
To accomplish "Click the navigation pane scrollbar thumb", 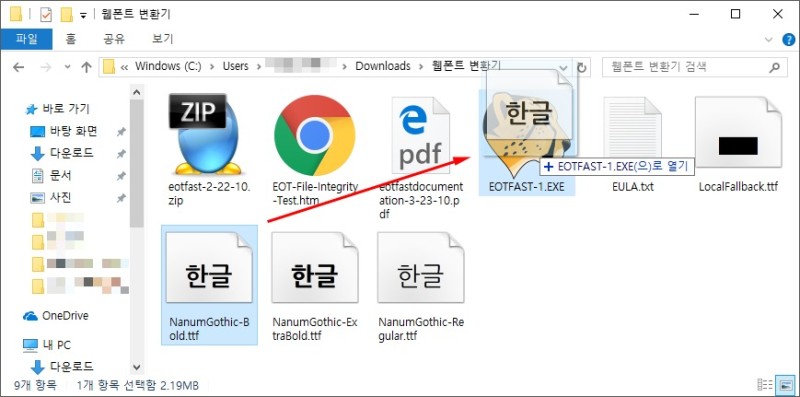I will click(136, 164).
